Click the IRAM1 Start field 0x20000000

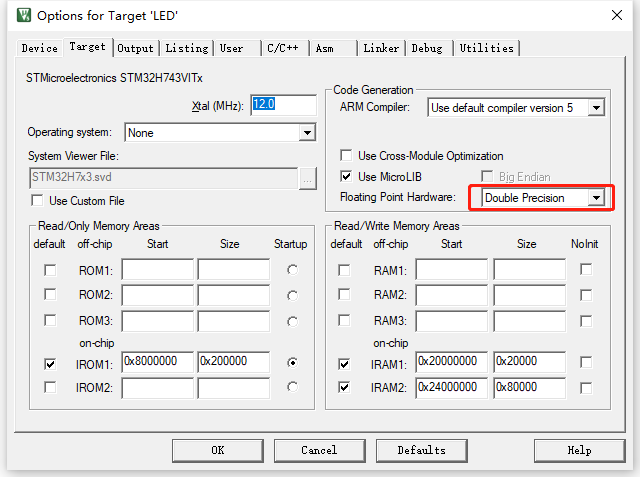452,362
